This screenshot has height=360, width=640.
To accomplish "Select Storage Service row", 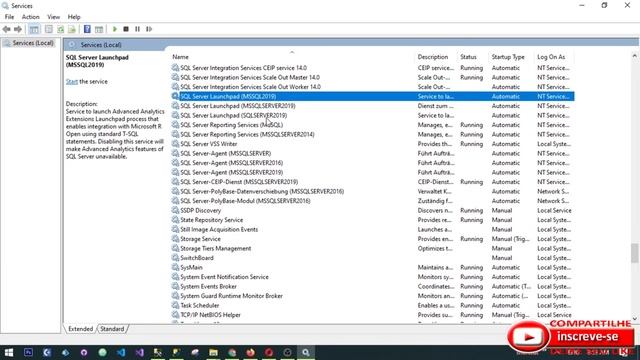I will [x=372, y=239].
